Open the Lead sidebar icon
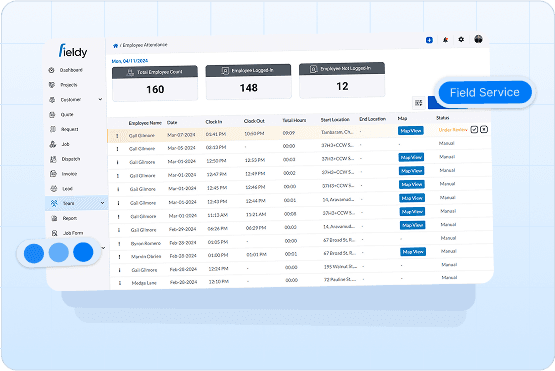The width and height of the screenshot is (555, 371). [54, 189]
